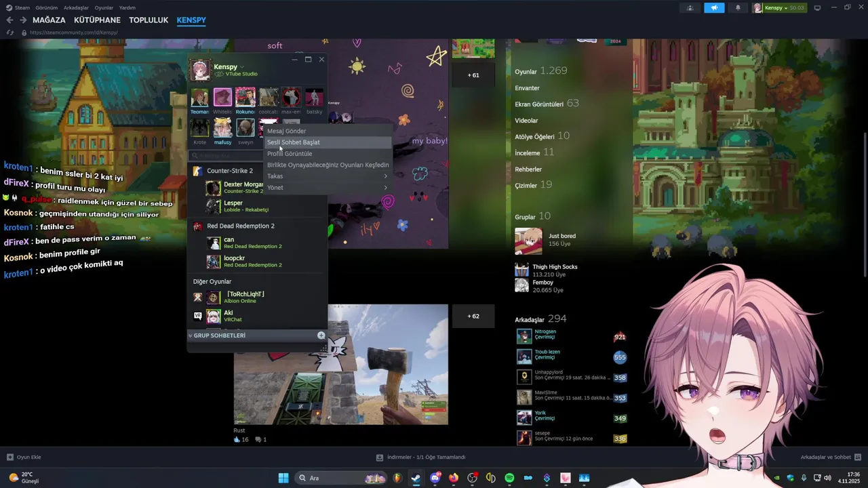Click the +62 more screenshots tile

(473, 316)
